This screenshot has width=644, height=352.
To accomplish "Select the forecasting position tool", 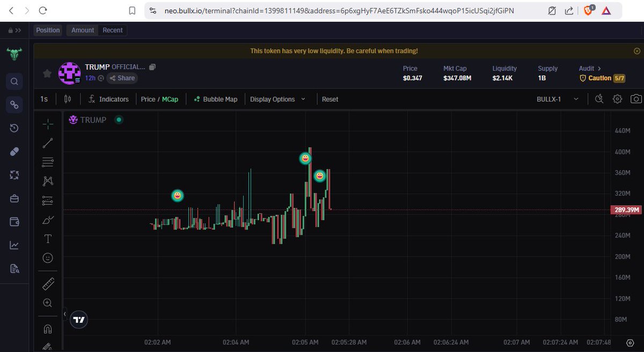I will point(48,200).
